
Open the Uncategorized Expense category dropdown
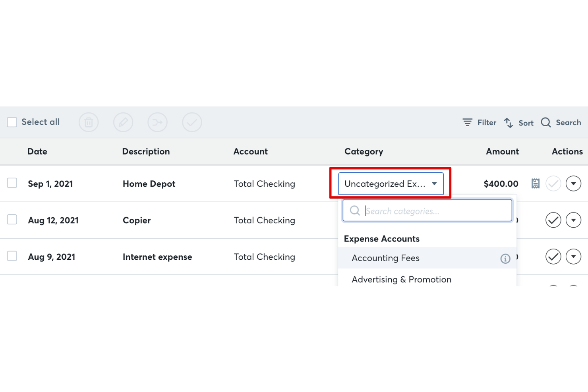coord(390,183)
